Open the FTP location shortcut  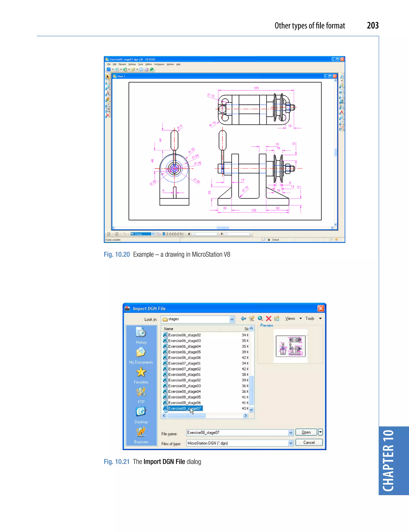(x=141, y=395)
